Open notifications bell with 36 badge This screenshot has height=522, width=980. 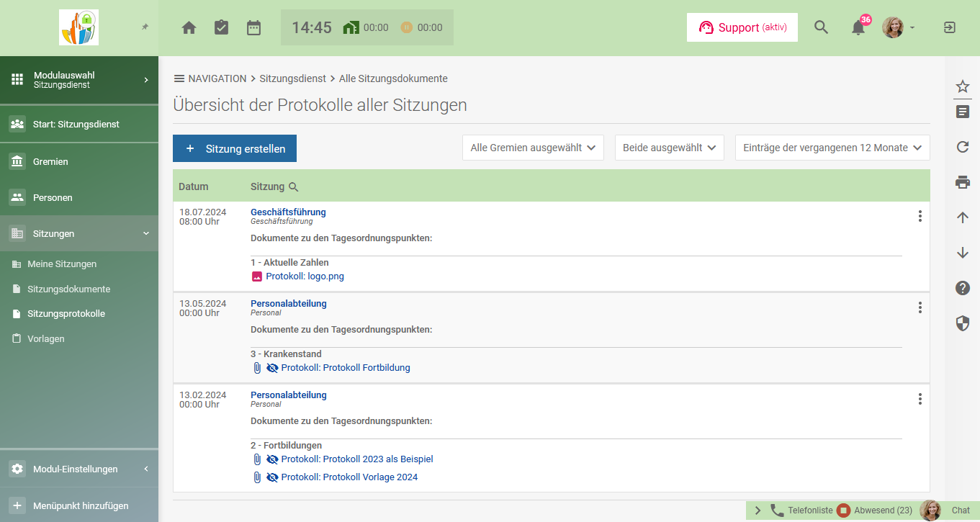coord(858,28)
